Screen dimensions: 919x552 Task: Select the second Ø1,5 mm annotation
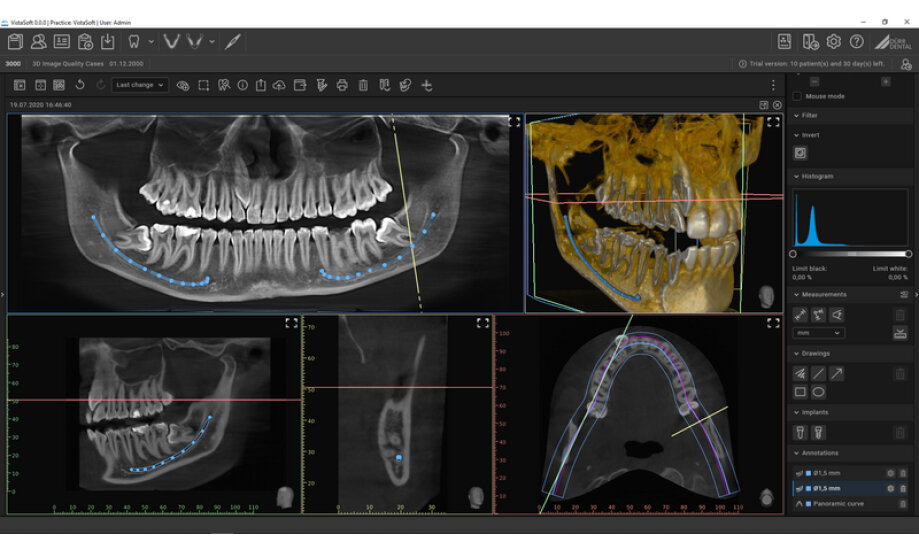click(830, 488)
